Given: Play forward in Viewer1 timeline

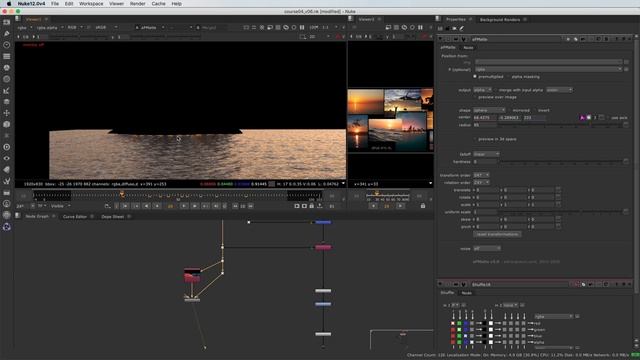Looking at the screenshot, I should tap(184, 206).
